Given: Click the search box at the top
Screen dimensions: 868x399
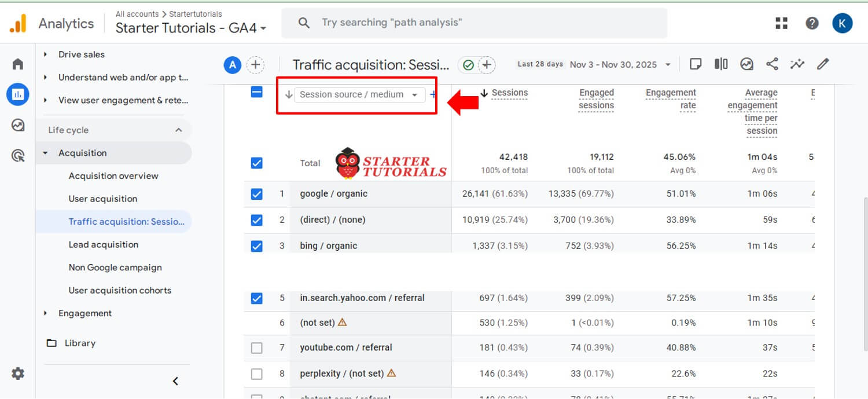Looking at the screenshot, I should click(475, 23).
